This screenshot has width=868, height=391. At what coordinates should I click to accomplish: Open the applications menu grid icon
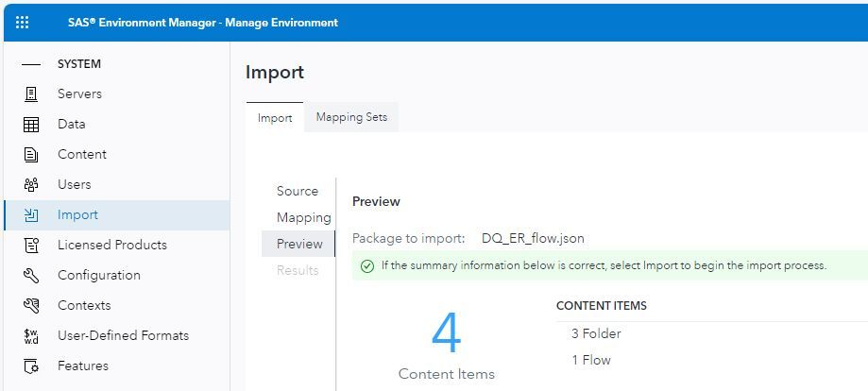23,22
